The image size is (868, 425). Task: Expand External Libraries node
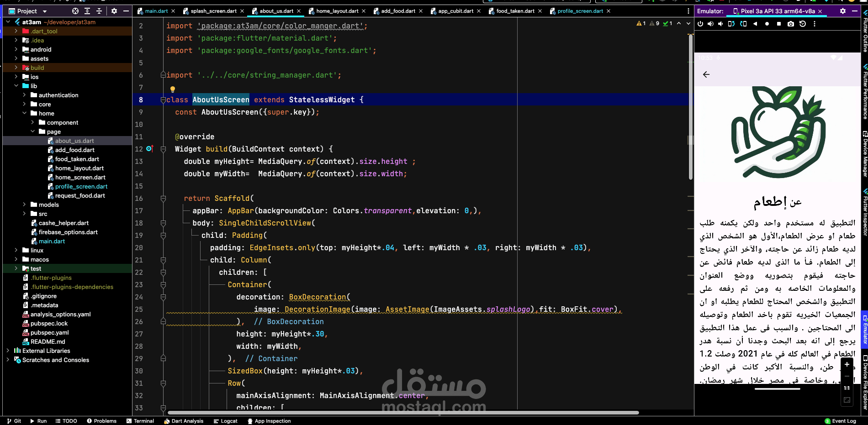[x=8, y=351]
